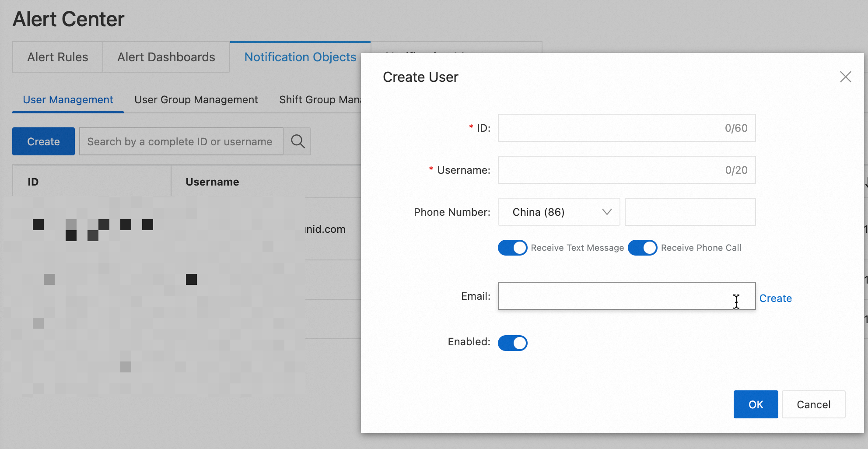Screen dimensions: 868x449
Task: Switch to Alert Dashboards tab
Action: (x=166, y=57)
